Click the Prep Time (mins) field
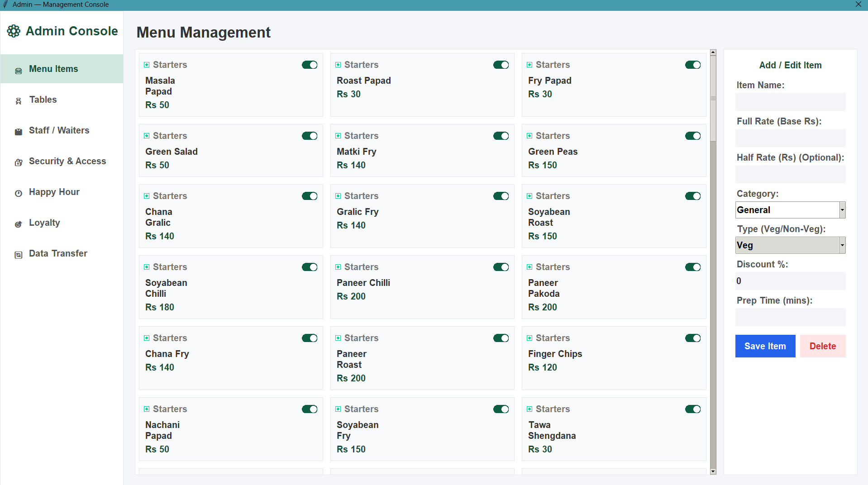 pyautogui.click(x=790, y=317)
